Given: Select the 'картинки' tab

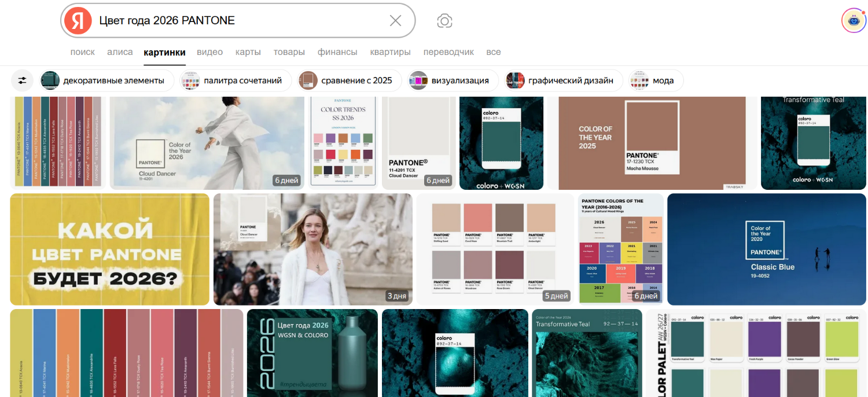Looking at the screenshot, I should tap(165, 52).
